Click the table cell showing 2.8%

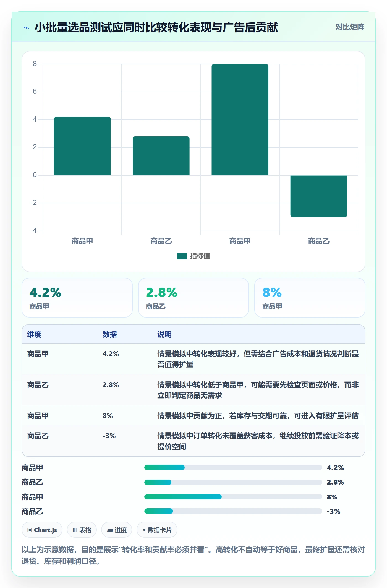[x=111, y=385]
